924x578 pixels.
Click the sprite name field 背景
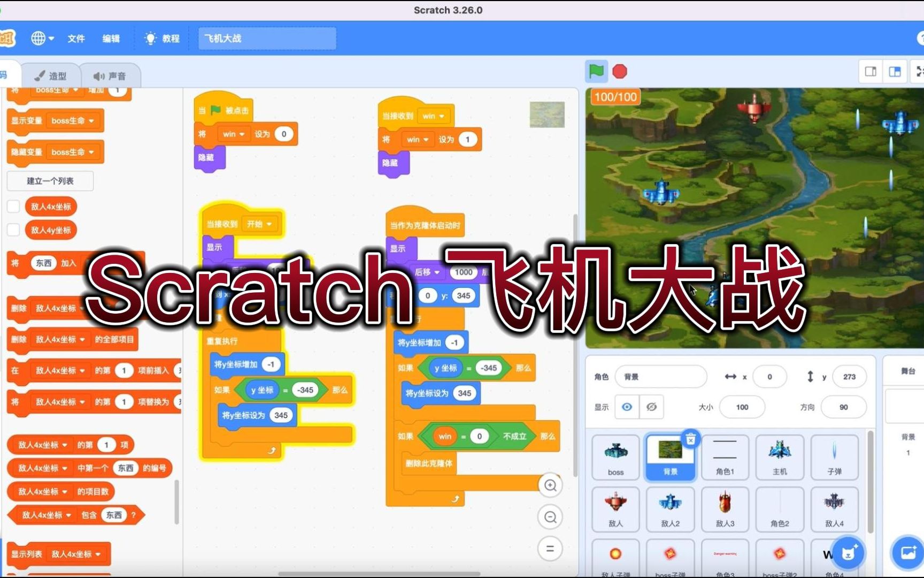pos(661,377)
